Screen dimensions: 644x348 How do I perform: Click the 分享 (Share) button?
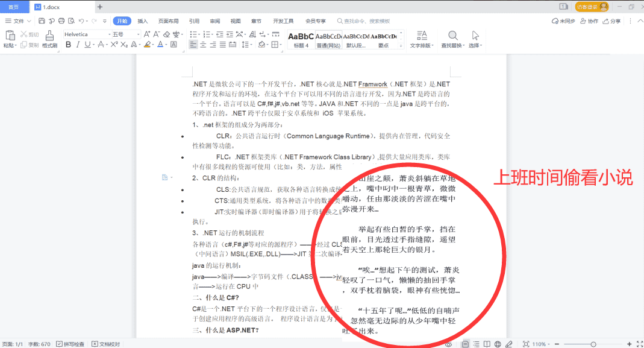point(612,21)
